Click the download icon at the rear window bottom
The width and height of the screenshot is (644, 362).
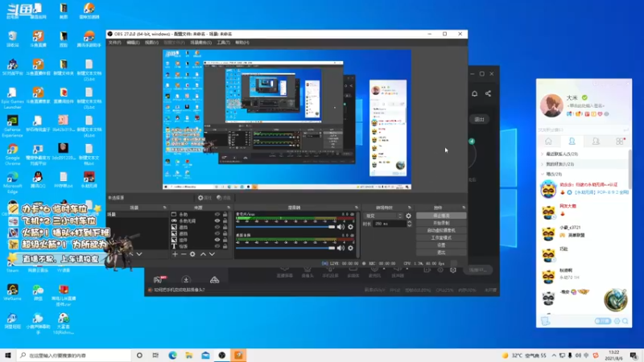pos(186,280)
